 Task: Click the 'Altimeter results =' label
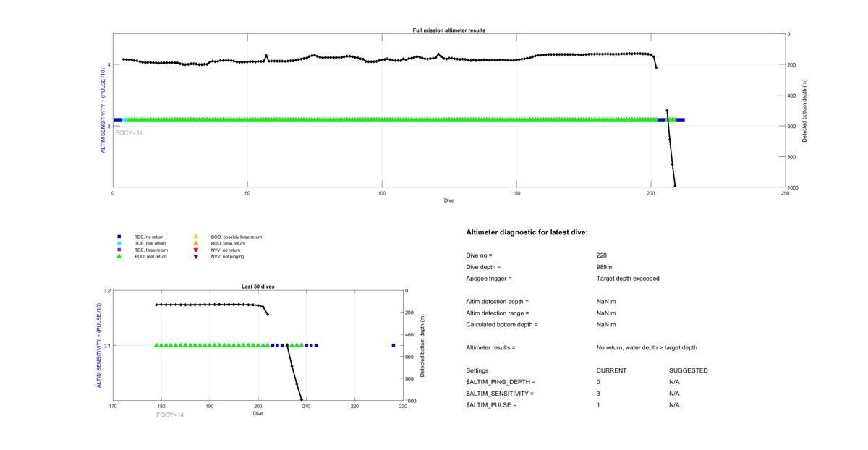pyautogui.click(x=491, y=347)
